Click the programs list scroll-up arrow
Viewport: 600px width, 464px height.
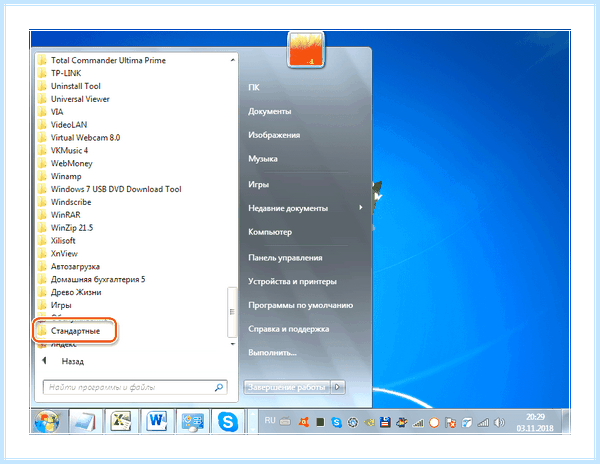pos(232,60)
